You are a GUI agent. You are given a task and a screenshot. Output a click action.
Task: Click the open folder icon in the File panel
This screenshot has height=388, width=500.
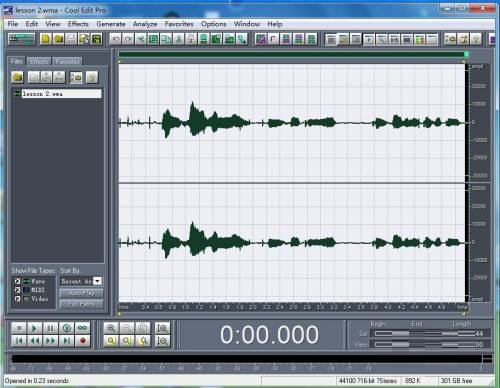pos(18,77)
